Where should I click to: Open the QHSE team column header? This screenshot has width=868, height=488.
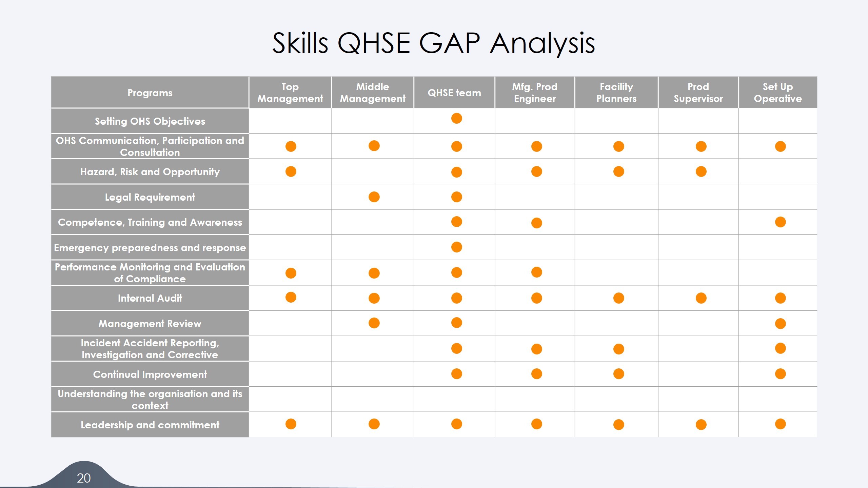coord(454,92)
